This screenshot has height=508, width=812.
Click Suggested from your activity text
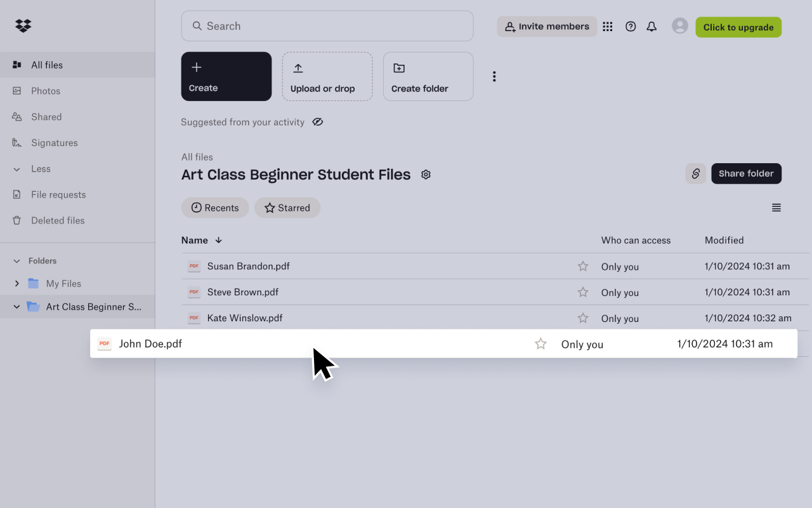click(x=242, y=122)
